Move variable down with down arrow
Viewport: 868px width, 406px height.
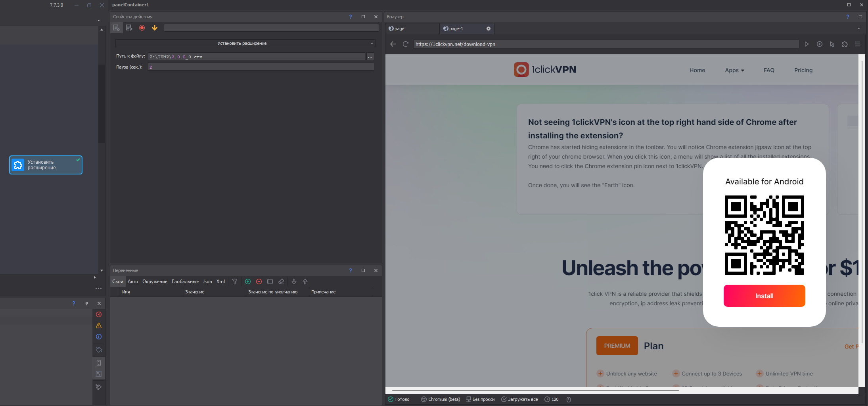pos(294,282)
